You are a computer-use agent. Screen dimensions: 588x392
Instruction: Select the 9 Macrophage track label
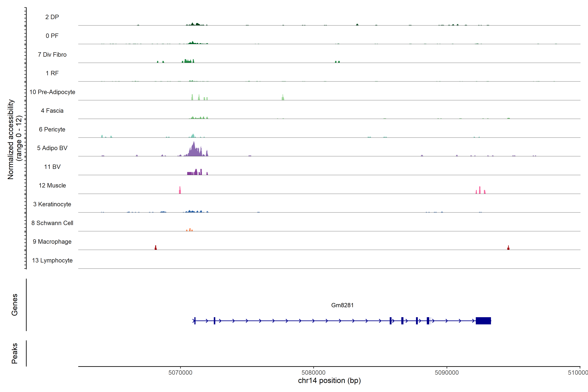[52, 242]
